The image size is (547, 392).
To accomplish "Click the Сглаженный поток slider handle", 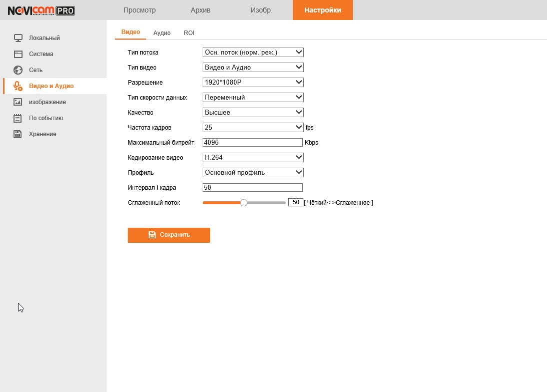I will [244, 203].
